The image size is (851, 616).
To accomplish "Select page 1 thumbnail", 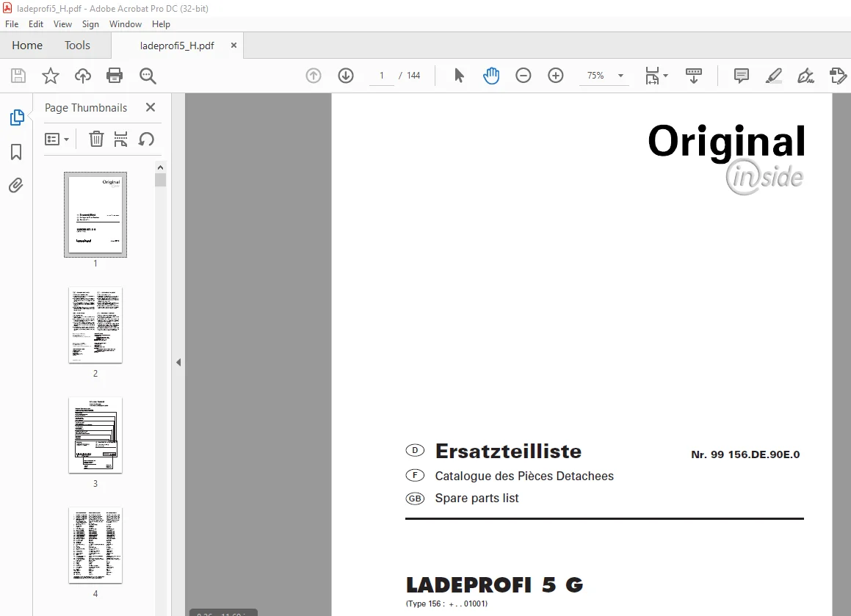I will tap(95, 214).
